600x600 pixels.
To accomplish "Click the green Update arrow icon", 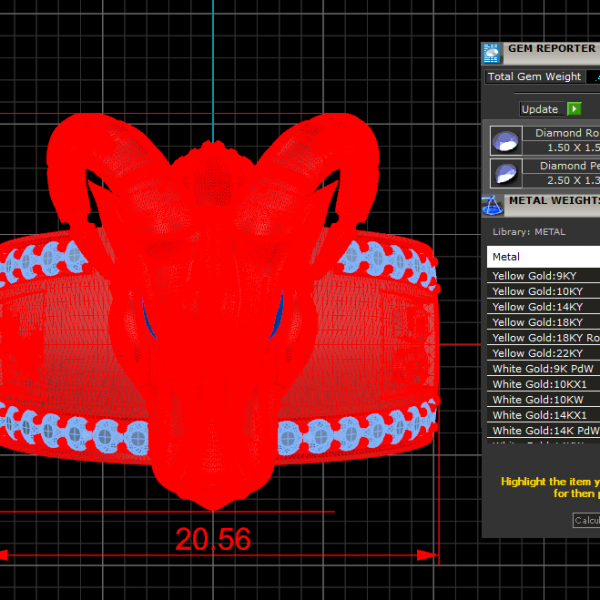I will [574, 109].
